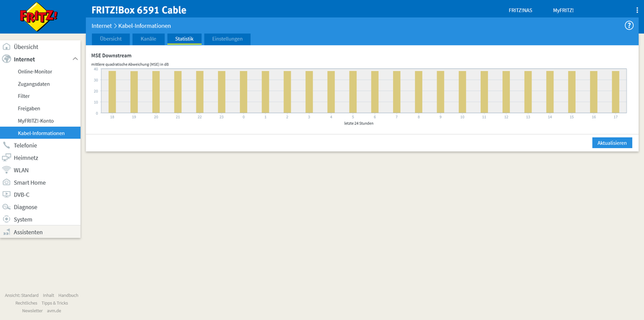This screenshot has width=644, height=320.
Task: Click the FRITZ! logo
Action: click(x=39, y=17)
